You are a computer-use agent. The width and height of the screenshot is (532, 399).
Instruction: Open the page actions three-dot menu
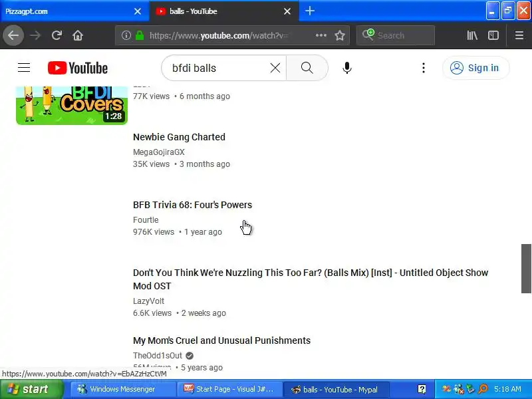click(x=321, y=35)
